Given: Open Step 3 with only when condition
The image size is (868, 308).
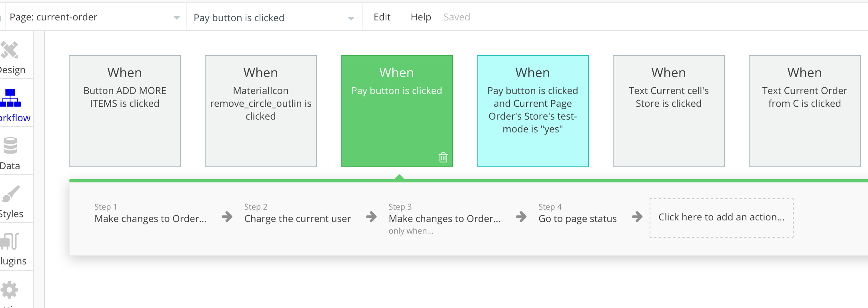Looking at the screenshot, I should 444,219.
